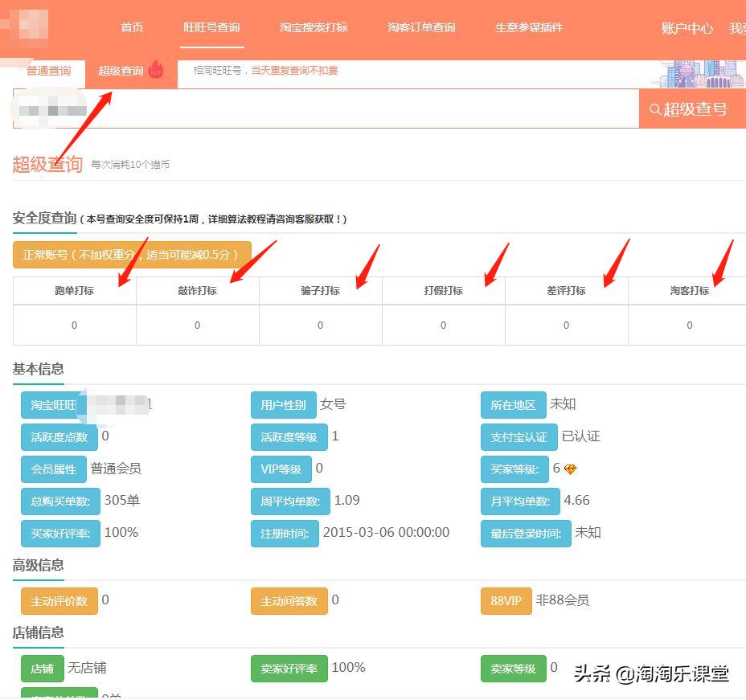Click the orange 88VIP badge

[506, 600]
